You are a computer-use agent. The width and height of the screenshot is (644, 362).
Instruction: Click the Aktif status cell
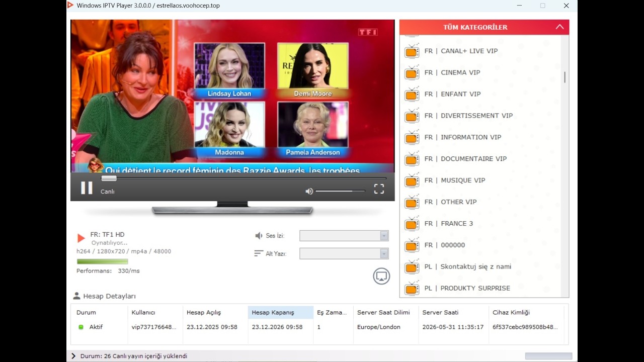96,327
